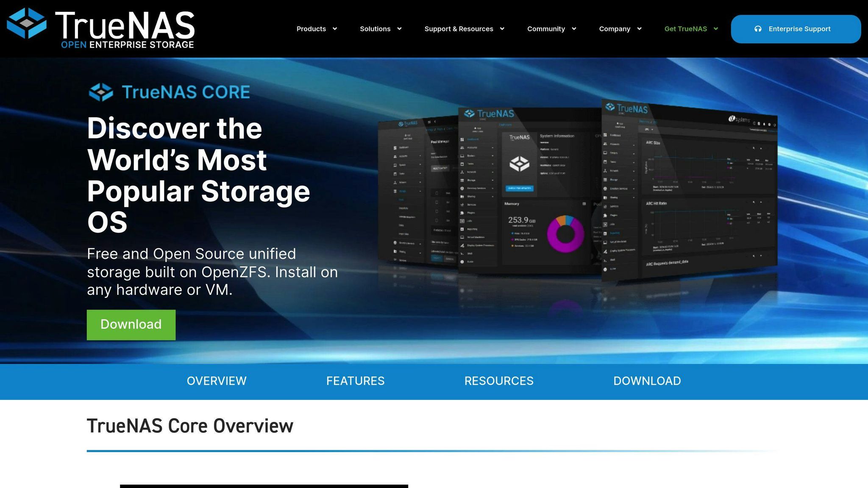The width and height of the screenshot is (868, 488).
Task: Open the Products menu
Action: pyautogui.click(x=311, y=29)
